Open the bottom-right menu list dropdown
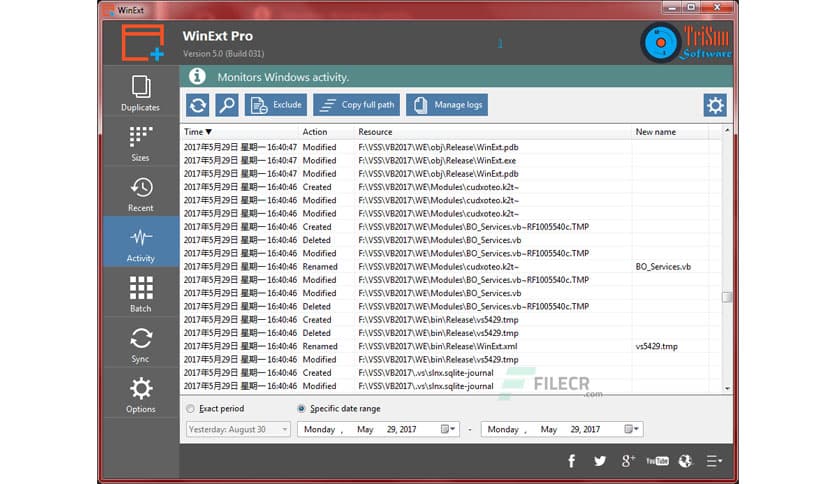 click(714, 461)
